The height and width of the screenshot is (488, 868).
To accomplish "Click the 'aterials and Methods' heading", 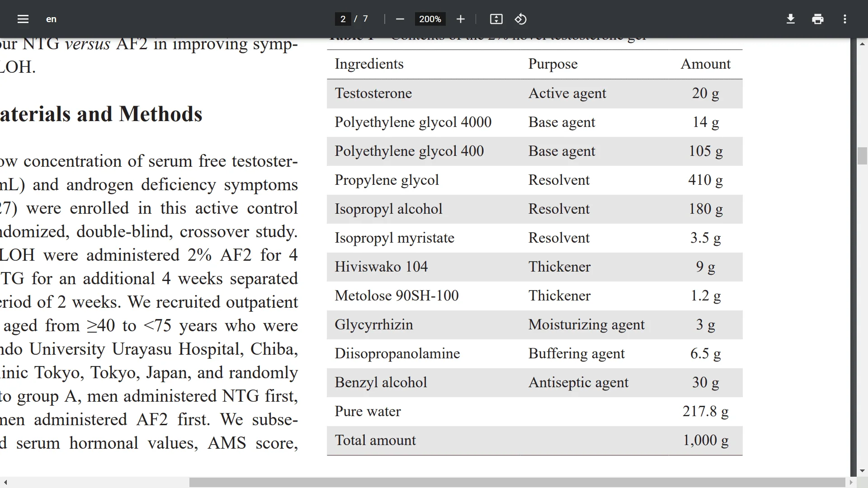I will click(x=101, y=114).
